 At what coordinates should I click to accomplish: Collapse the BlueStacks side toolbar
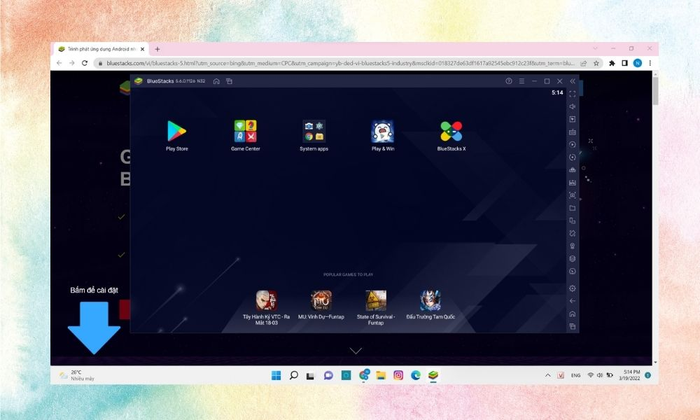point(572,81)
